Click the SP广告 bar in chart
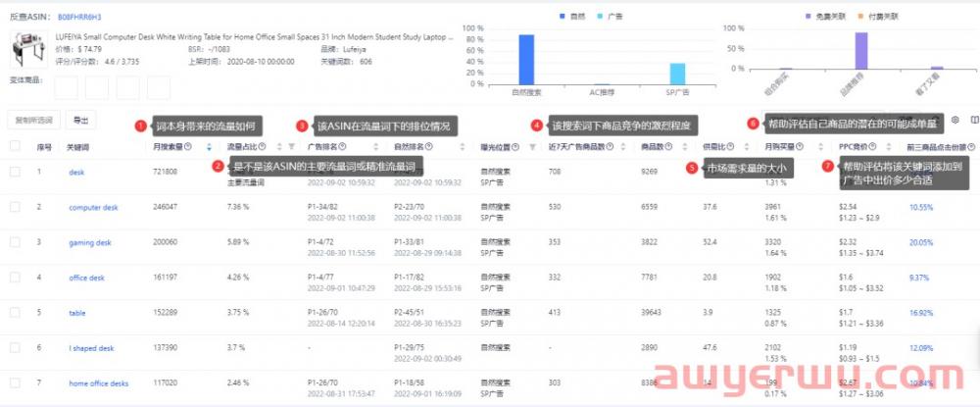980x407 pixels. point(677,74)
